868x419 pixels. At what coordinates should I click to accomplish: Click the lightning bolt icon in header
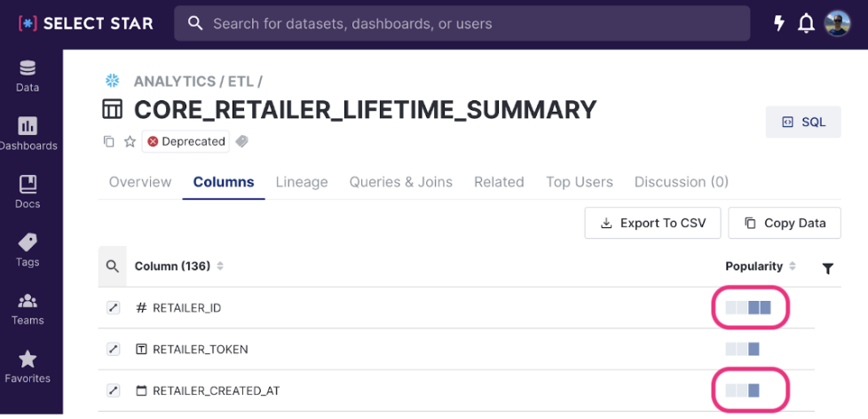779,24
